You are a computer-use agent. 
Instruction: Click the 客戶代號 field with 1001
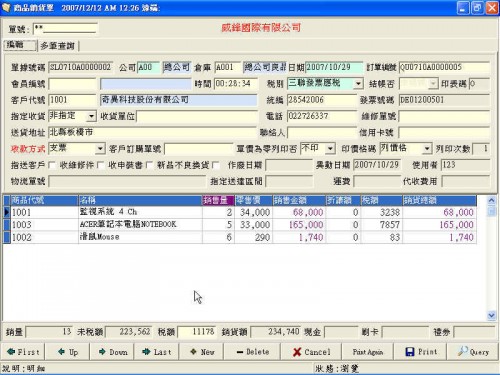(x=72, y=100)
